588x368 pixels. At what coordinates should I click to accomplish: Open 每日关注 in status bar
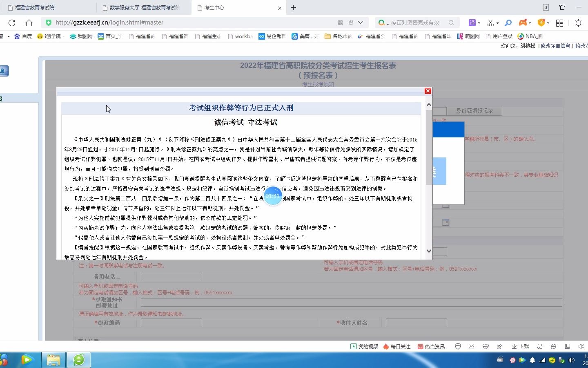[396, 346]
